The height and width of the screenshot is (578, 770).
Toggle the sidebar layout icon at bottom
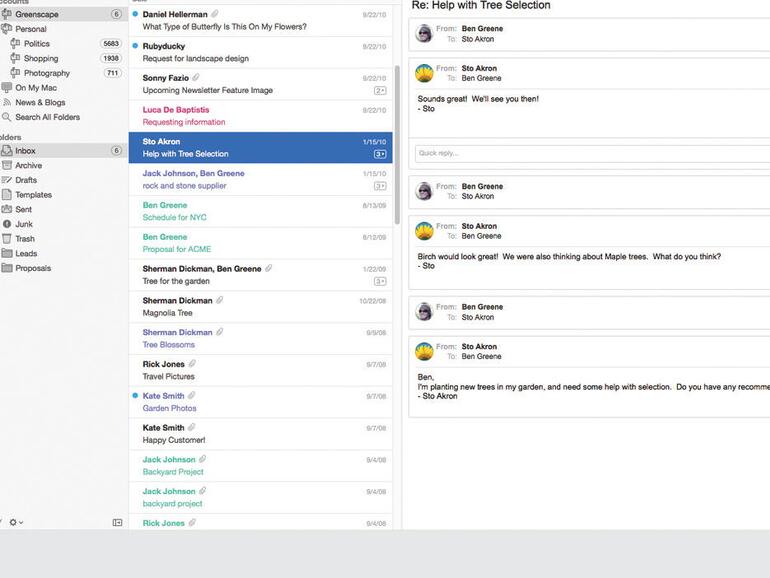click(x=117, y=523)
